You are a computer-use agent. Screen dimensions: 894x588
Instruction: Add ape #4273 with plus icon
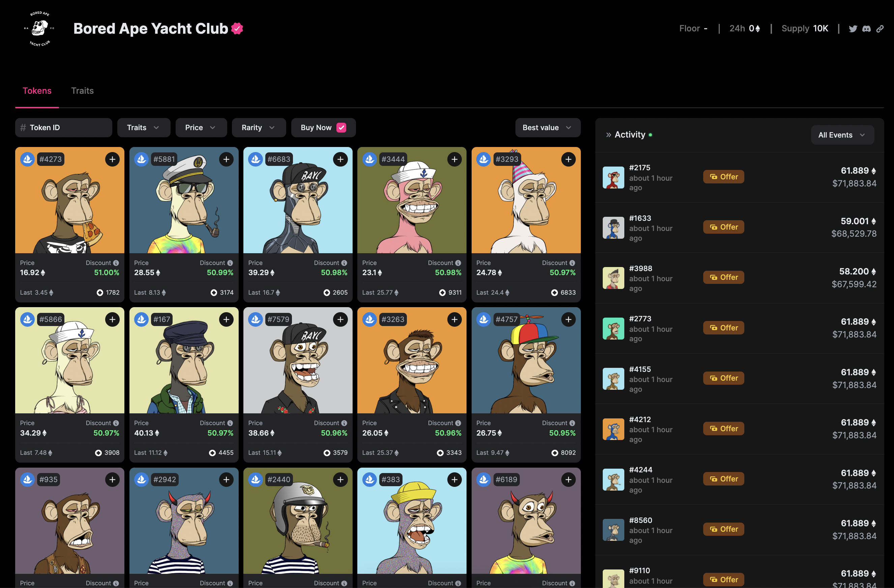112,159
